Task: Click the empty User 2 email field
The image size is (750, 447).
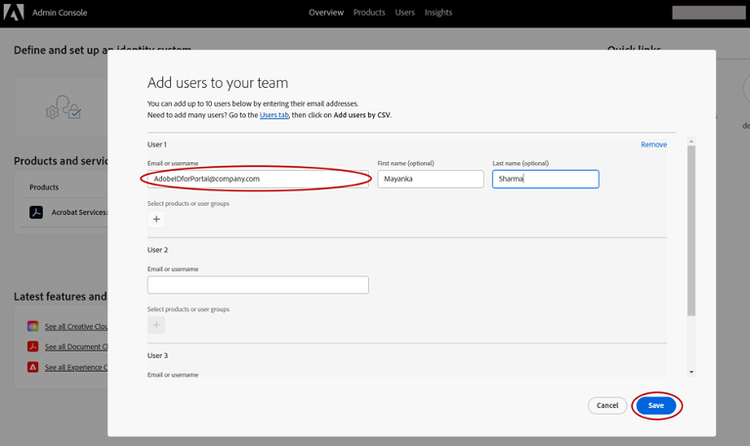Action: [257, 285]
